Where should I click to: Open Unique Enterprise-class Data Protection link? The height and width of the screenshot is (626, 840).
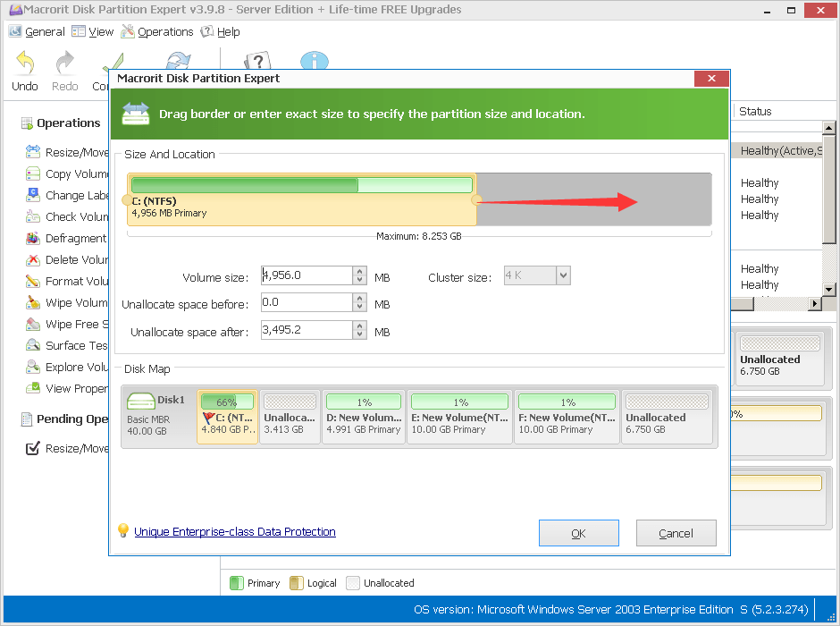235,531
